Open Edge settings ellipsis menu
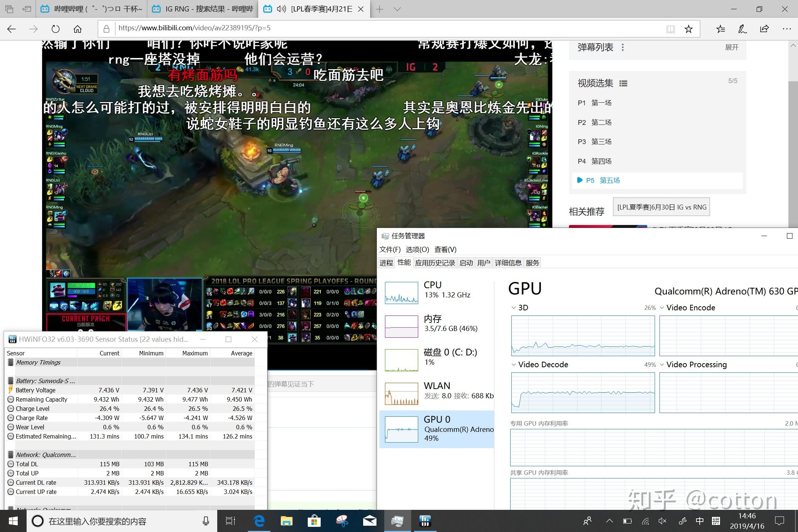This screenshot has width=798, height=532. [x=787, y=29]
